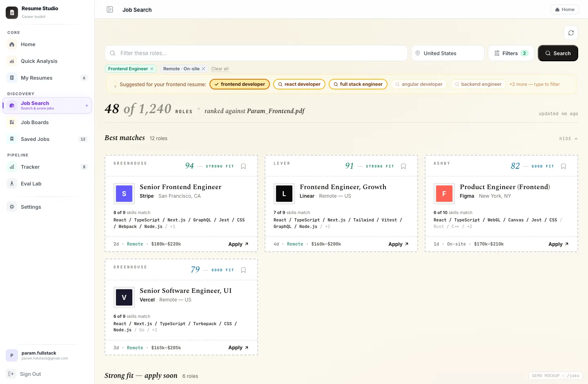Bookmark the Vercel Senior Software Engineer job
Screen dimensions: 588x384
click(x=243, y=270)
